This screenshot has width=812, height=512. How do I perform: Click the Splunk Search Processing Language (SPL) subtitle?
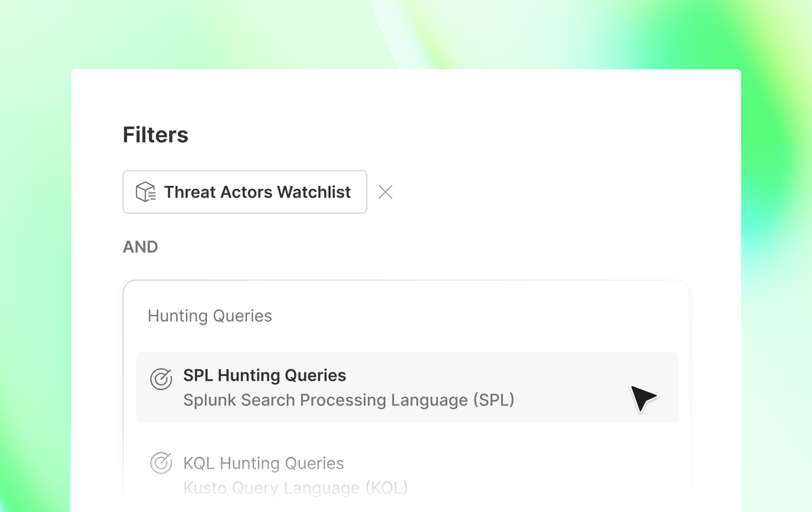[x=348, y=400]
